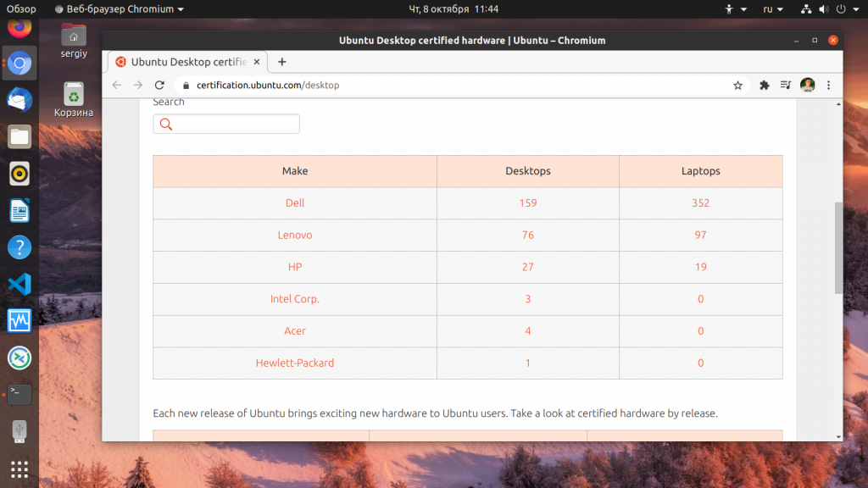Open the Dell make link
Image resolution: width=868 pixels, height=488 pixels.
pos(295,203)
